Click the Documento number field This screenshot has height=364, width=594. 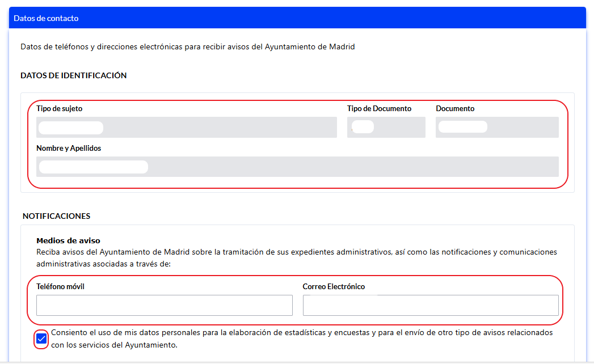[x=497, y=128]
